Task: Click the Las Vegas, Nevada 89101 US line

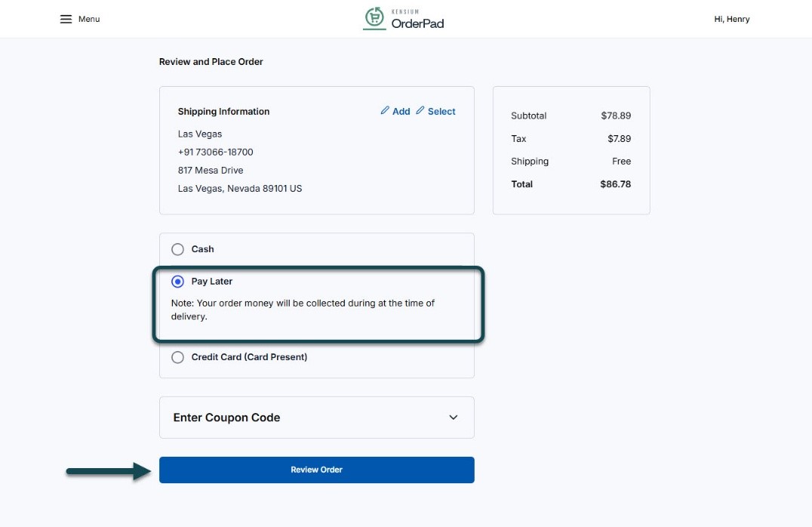Action: (240, 189)
